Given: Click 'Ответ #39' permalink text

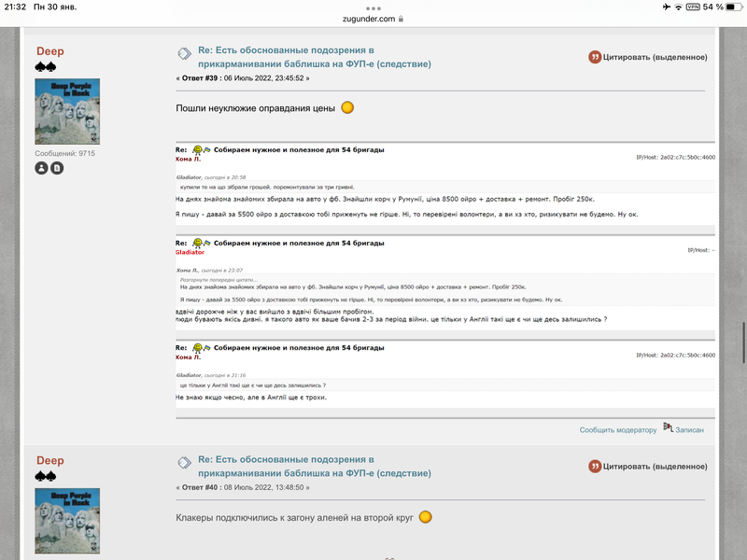Looking at the screenshot, I should 200,78.
